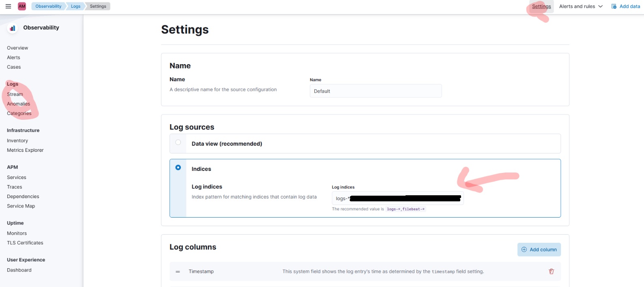This screenshot has width=644, height=287.
Task: Click the Name input field showing Default
Action: tap(376, 91)
